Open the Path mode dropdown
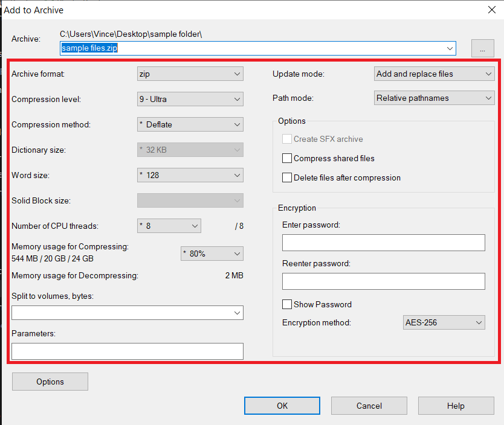 (x=434, y=97)
